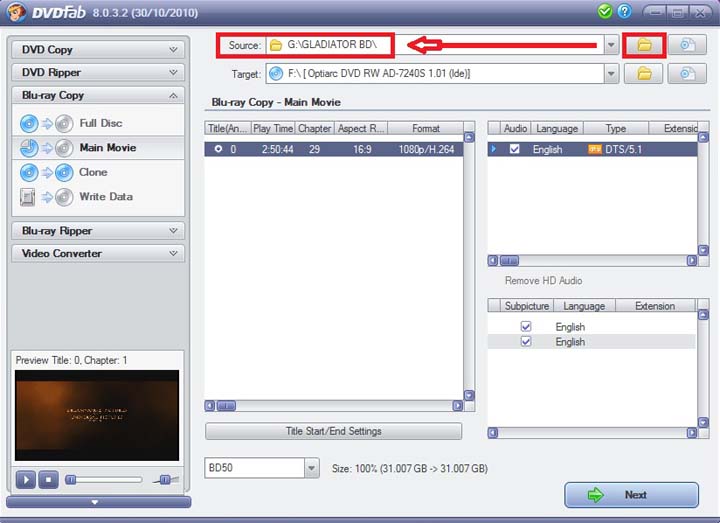Click the Format column header
Viewport: 720px width, 523px height.
click(425, 128)
